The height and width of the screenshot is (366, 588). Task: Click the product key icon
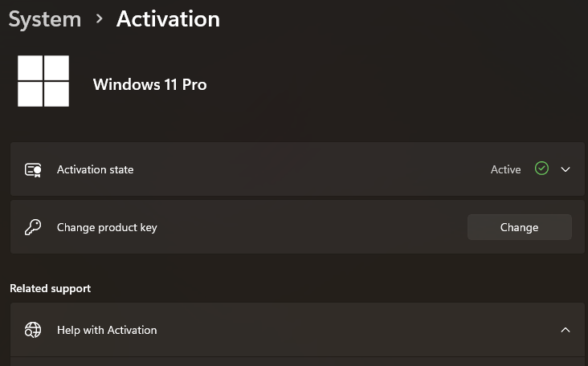[x=33, y=227]
